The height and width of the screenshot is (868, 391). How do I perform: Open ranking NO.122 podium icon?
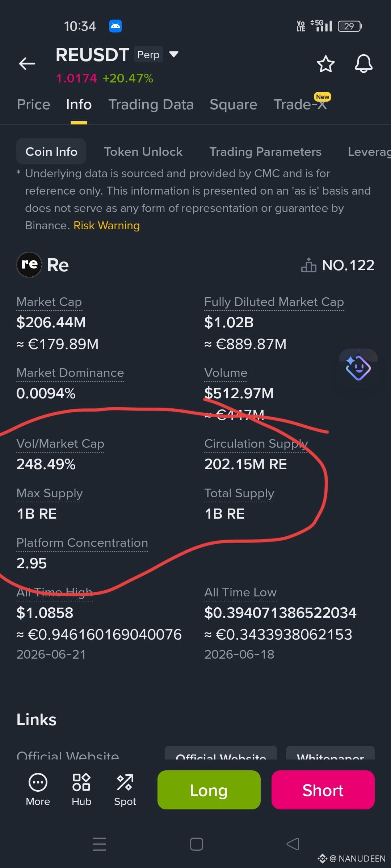(x=308, y=265)
